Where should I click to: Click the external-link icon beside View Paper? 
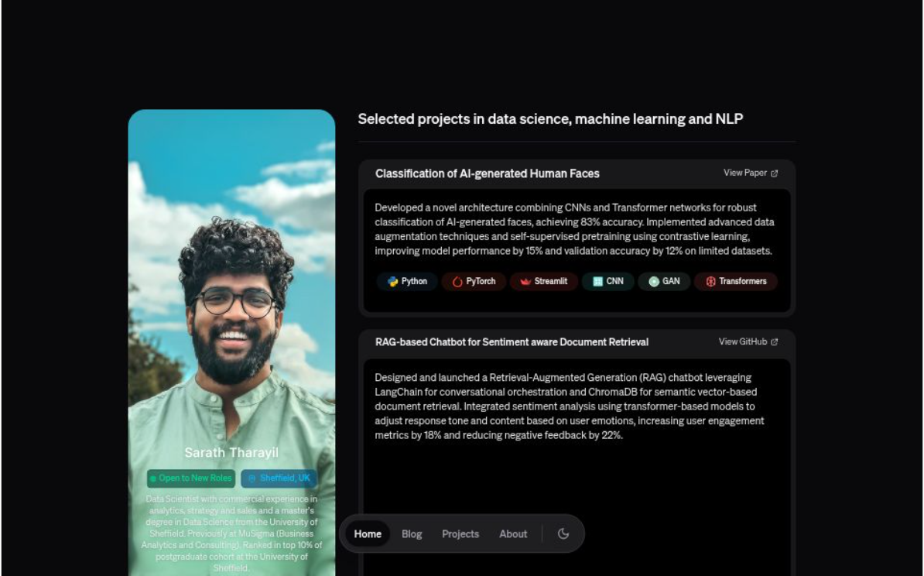coord(775,173)
